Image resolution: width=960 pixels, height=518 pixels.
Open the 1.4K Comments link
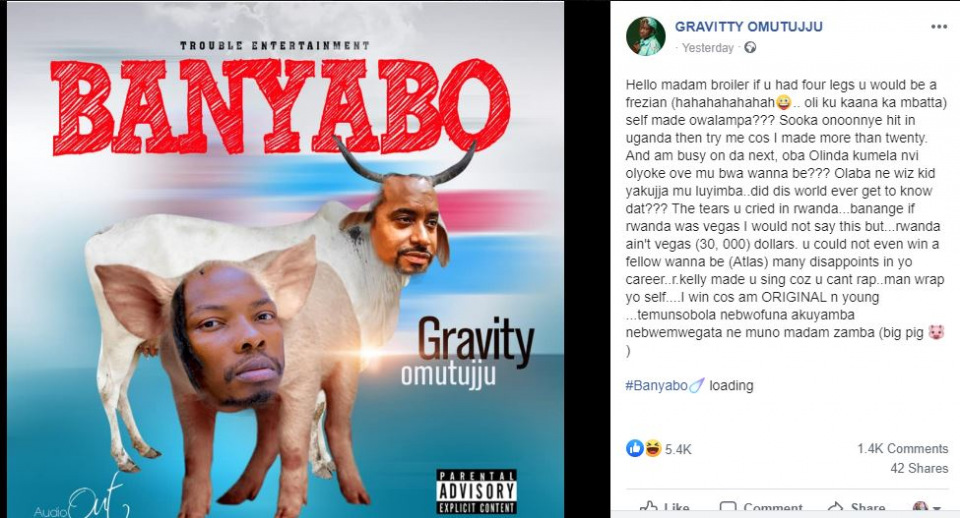(902, 449)
